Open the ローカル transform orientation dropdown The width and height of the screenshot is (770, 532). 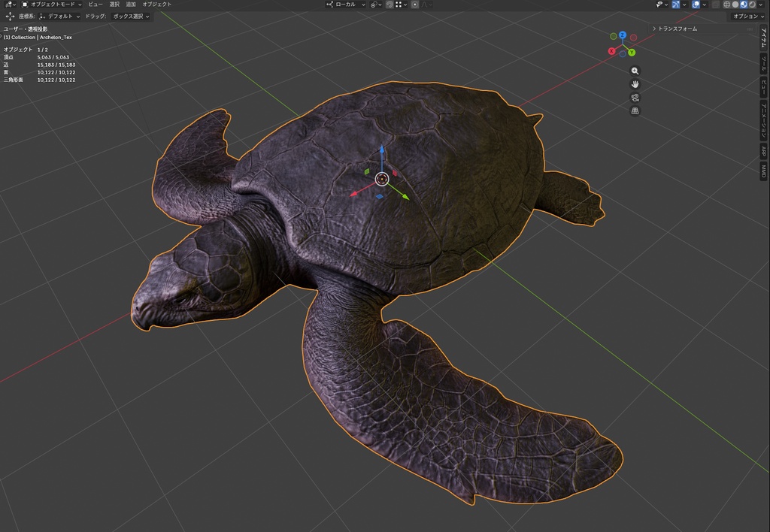click(x=346, y=5)
